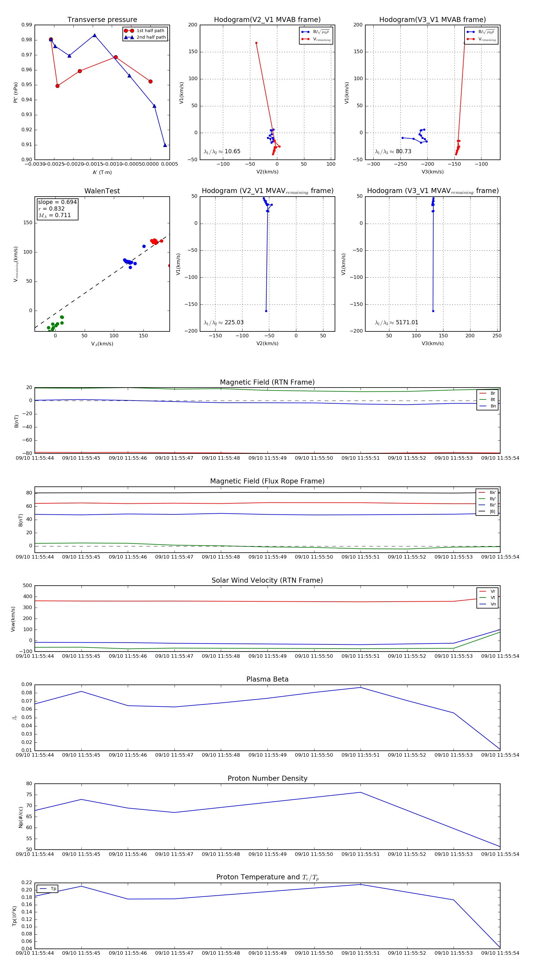Click the "A' (T·m)" axis label

[x=102, y=172]
